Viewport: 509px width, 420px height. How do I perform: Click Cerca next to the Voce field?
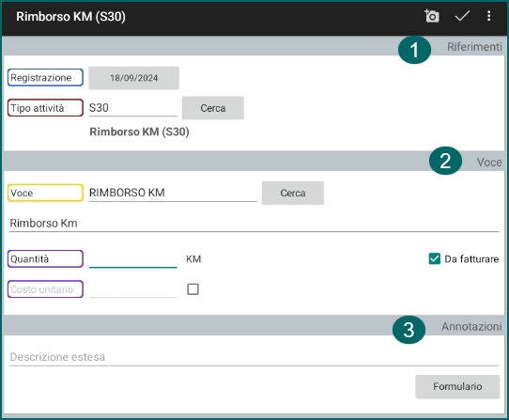pyautogui.click(x=293, y=193)
